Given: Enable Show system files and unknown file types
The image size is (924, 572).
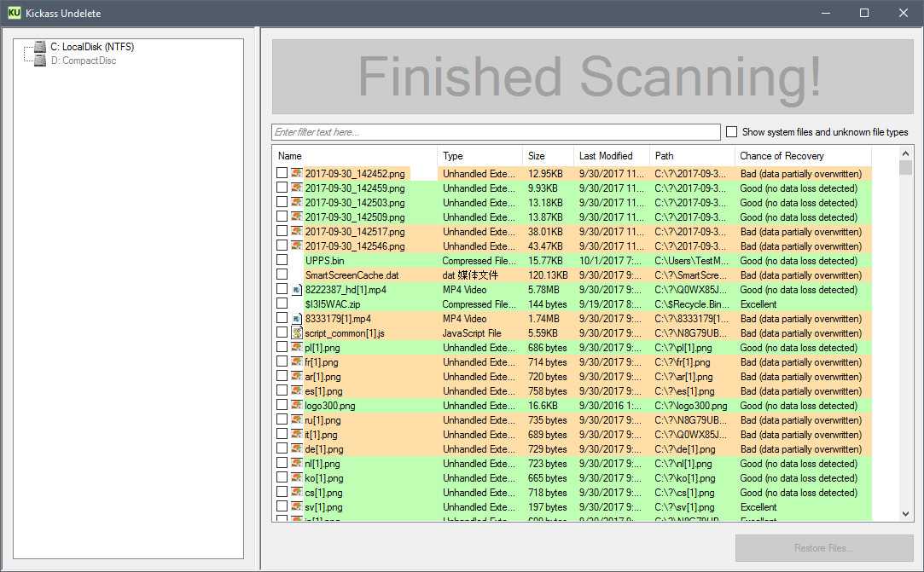Looking at the screenshot, I should pos(731,132).
